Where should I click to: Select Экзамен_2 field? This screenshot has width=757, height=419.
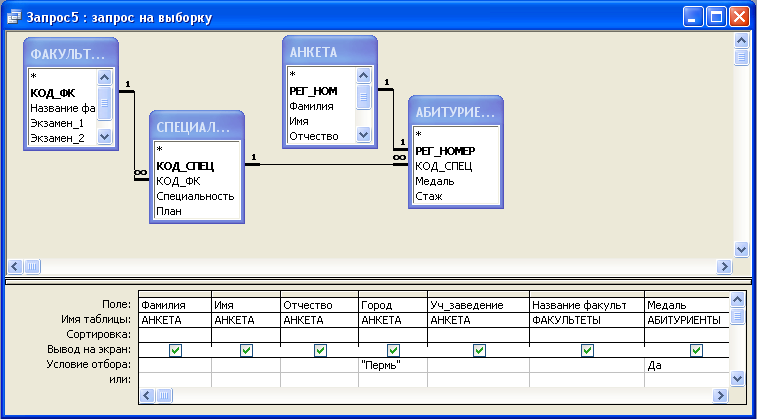(62, 139)
